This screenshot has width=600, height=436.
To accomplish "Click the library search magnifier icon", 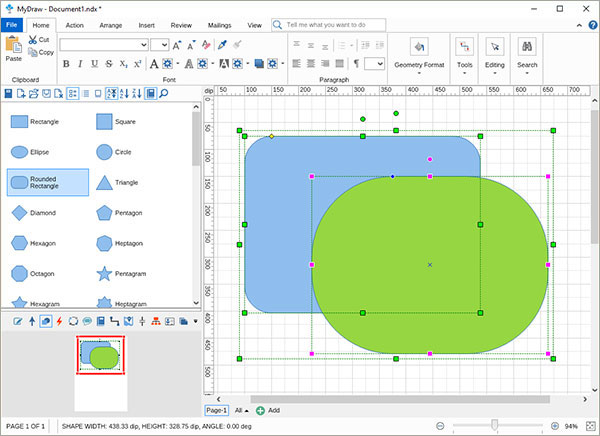I will pyautogui.click(x=164, y=93).
